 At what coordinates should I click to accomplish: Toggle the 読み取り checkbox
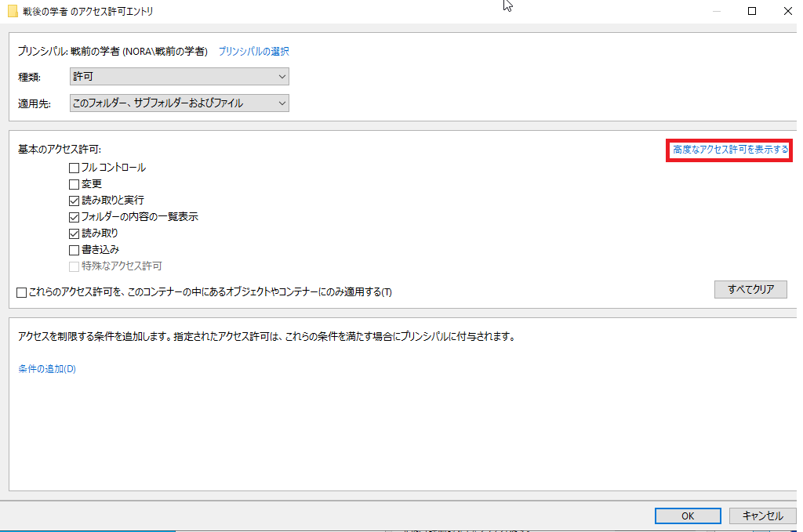74,233
